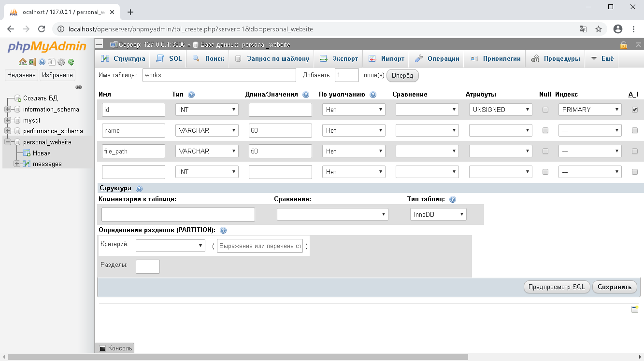Toggle Null checkbox for id field
Screen dimensions: 644x361
pos(545,110)
